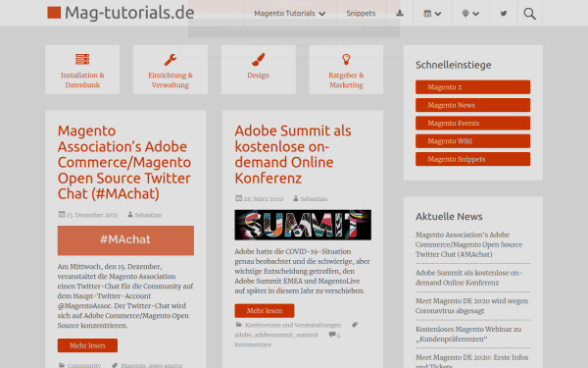
Task: Open Ratgeber & Marketing category
Action: tap(346, 80)
